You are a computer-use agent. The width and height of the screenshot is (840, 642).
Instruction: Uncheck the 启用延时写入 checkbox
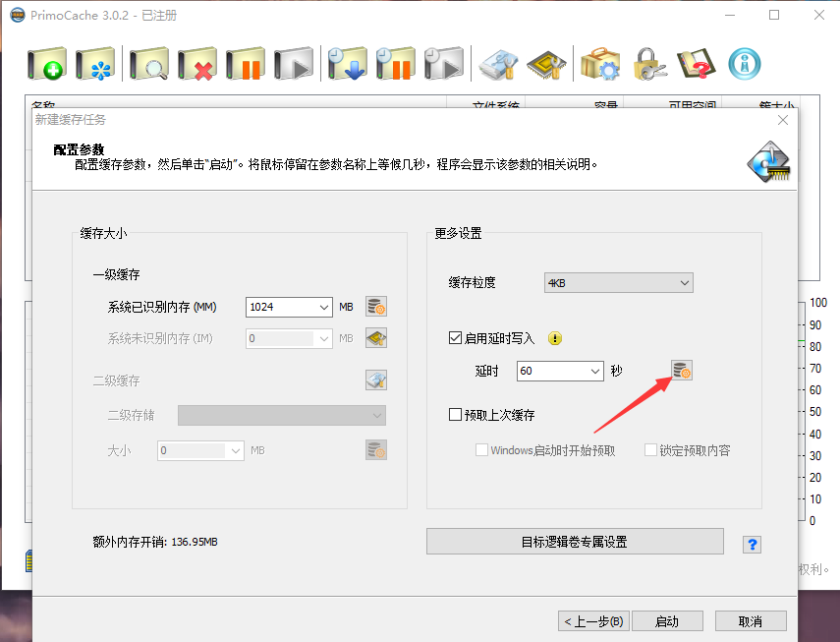[455, 337]
